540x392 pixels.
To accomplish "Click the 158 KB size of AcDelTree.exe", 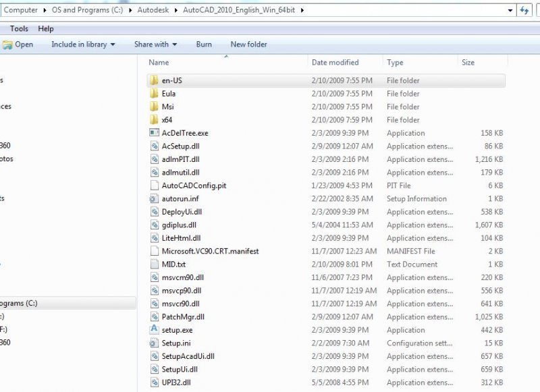I will tap(492, 133).
